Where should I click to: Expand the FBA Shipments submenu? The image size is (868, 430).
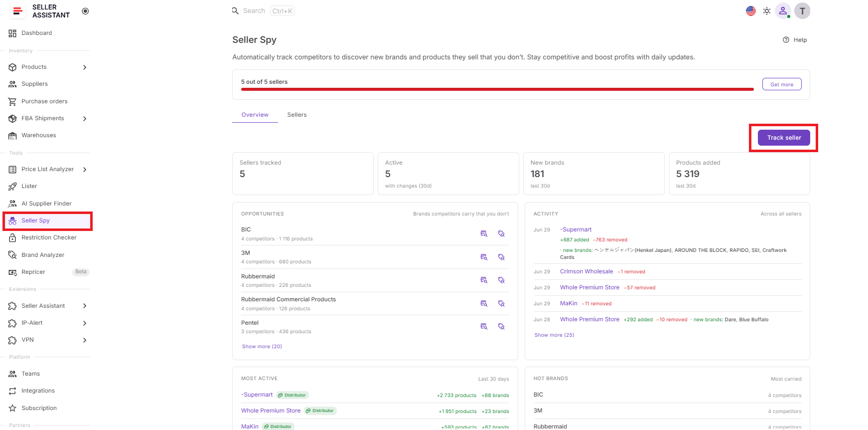(85, 119)
